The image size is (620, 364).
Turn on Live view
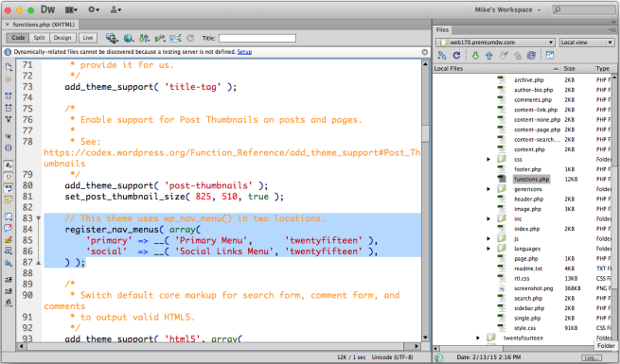click(x=88, y=38)
